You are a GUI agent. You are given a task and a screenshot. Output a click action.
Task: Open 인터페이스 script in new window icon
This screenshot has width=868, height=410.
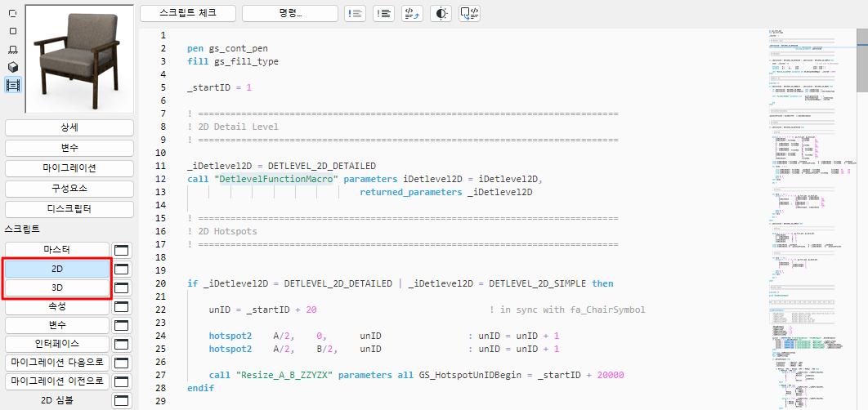[x=122, y=344]
